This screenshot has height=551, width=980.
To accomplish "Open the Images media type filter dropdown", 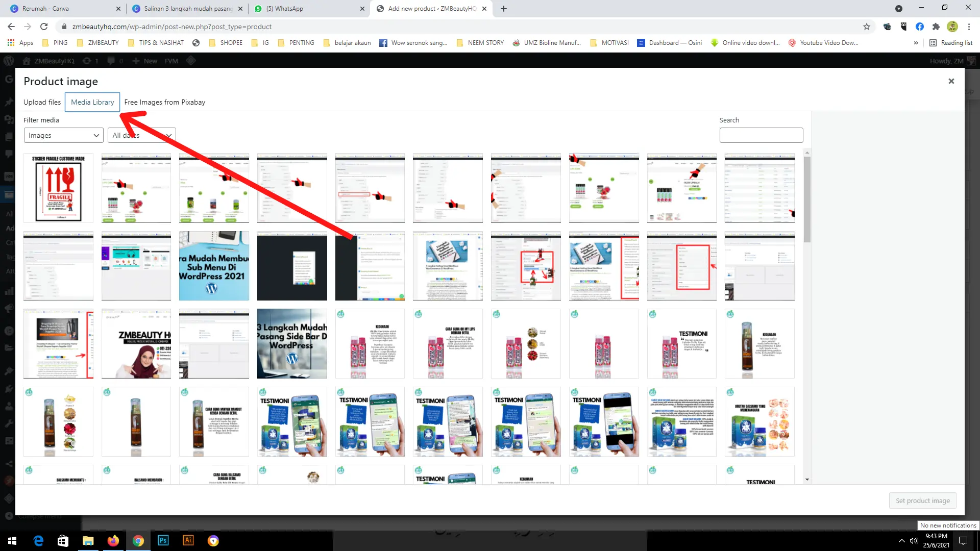I will click(x=64, y=135).
